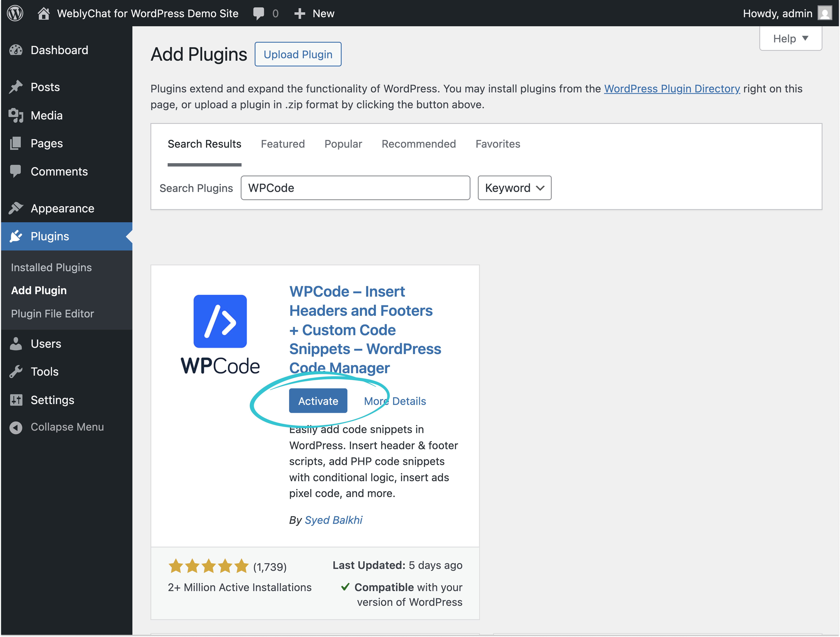Image resolution: width=840 pixels, height=637 pixels.
Task: Open the Dashboard via its gauge icon
Action: [16, 50]
